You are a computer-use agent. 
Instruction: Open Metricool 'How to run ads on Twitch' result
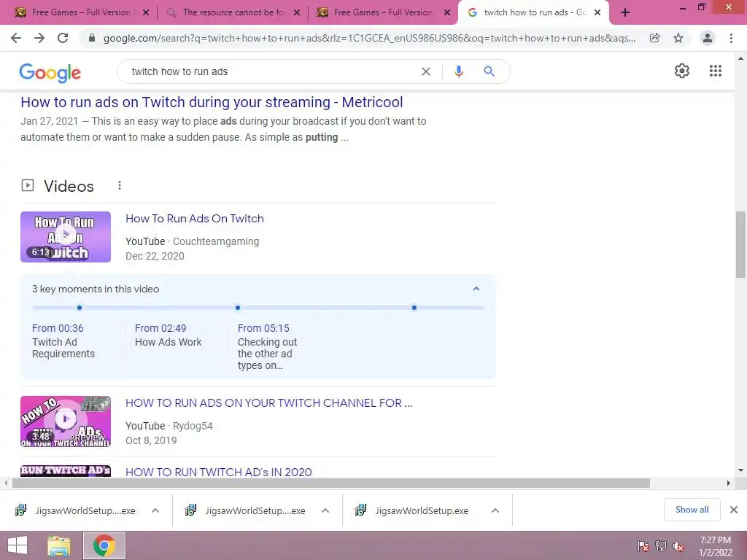point(212,102)
